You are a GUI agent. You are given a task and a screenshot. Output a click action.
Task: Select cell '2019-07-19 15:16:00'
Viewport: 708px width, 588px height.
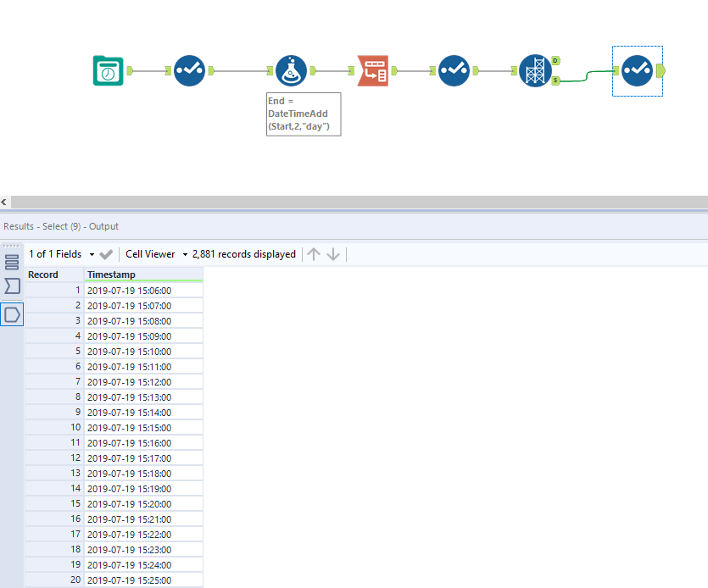pos(143,443)
